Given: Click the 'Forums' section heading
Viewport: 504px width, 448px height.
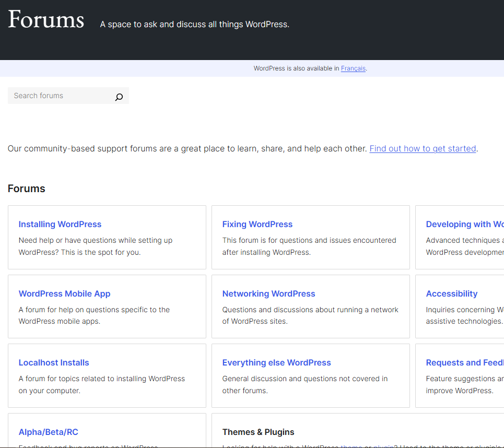Looking at the screenshot, I should coord(26,188).
